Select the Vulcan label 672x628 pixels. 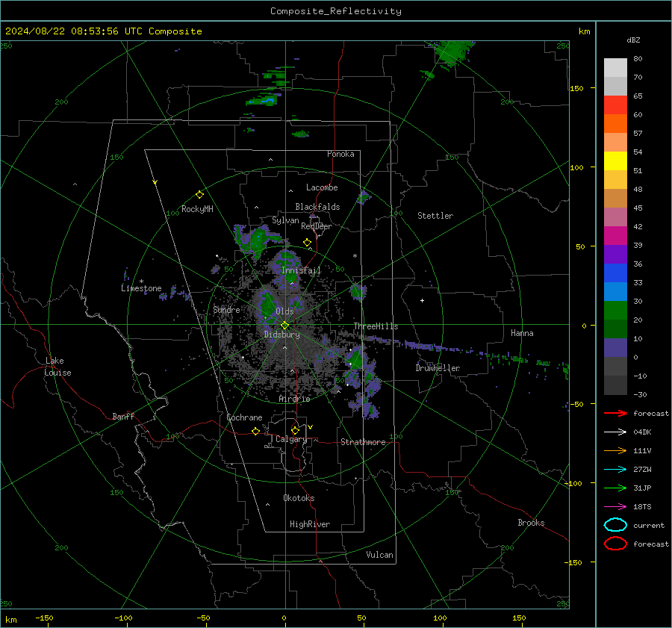(x=379, y=555)
